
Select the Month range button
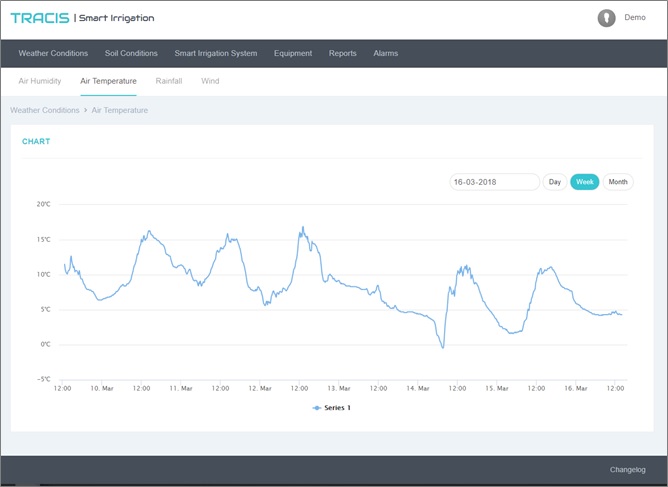coord(618,182)
